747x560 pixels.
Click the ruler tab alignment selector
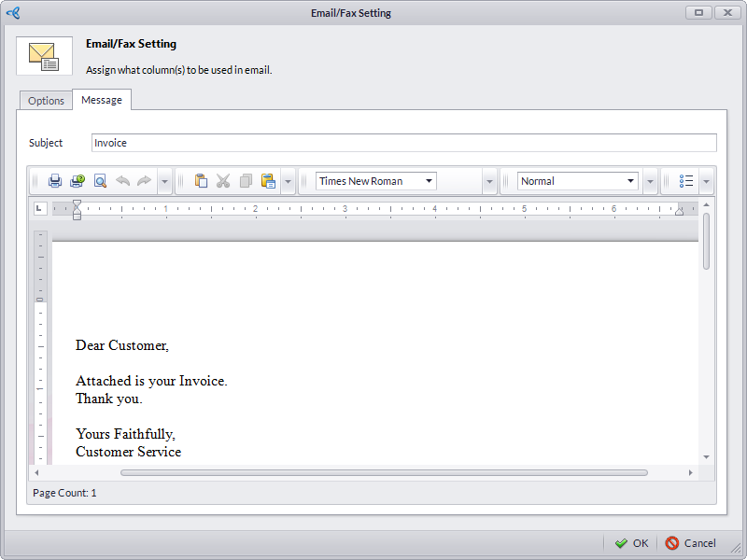tap(39, 208)
